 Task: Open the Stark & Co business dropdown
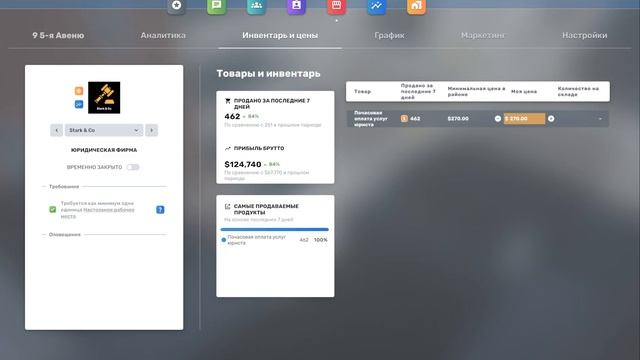[x=104, y=130]
